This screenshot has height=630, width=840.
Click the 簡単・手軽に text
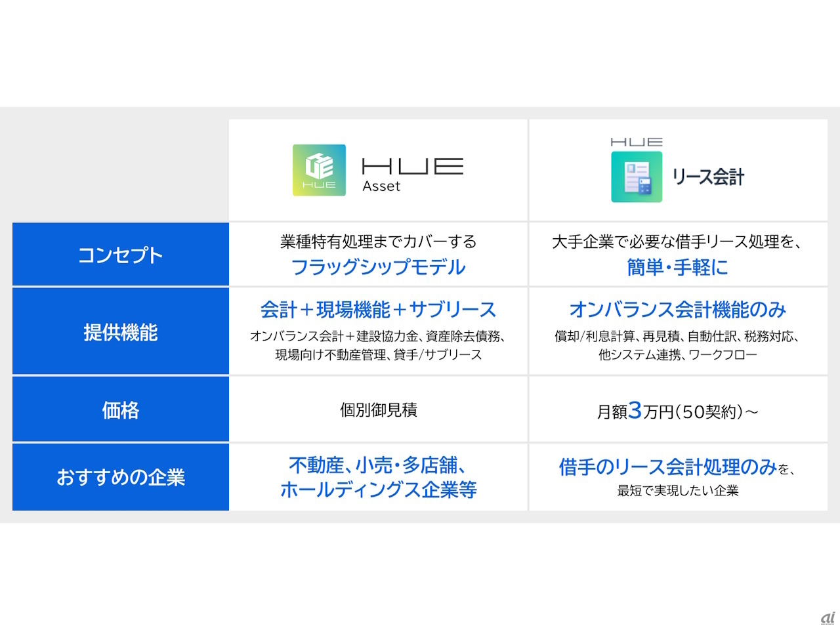pos(678,267)
